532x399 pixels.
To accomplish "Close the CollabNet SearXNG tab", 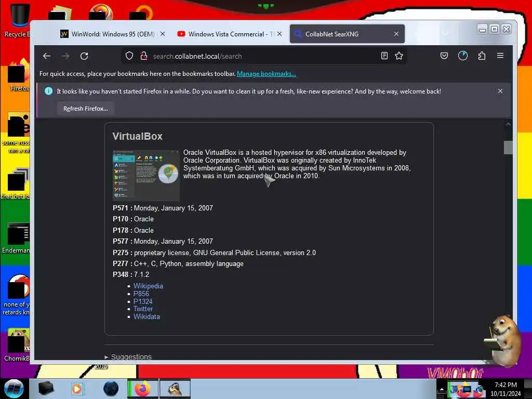I will [396, 34].
